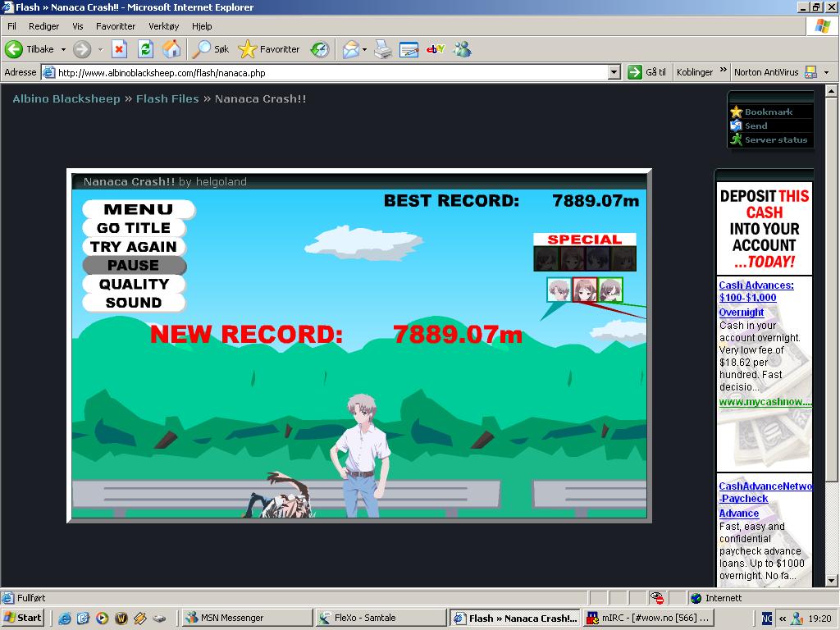Open the Norton AntiVirus dropdown arrow
The width and height of the screenshot is (840, 630).
(x=826, y=72)
